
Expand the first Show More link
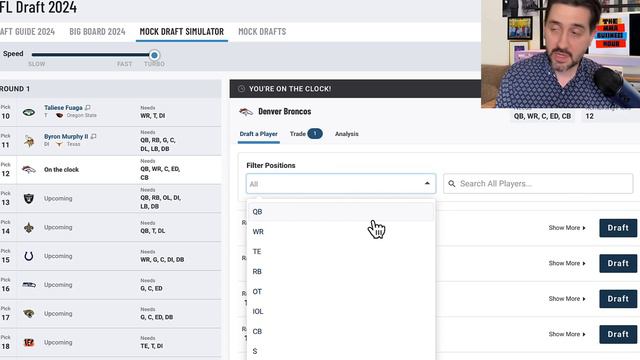pos(567,228)
